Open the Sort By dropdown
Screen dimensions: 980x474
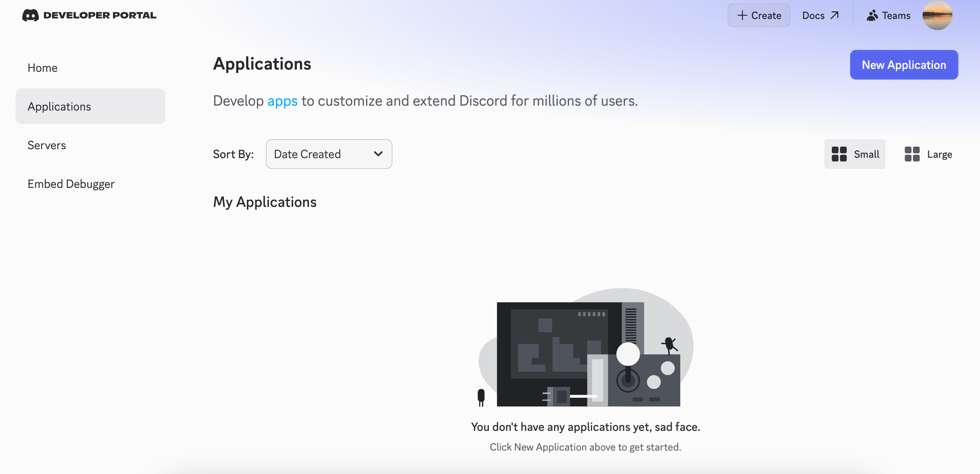[329, 154]
